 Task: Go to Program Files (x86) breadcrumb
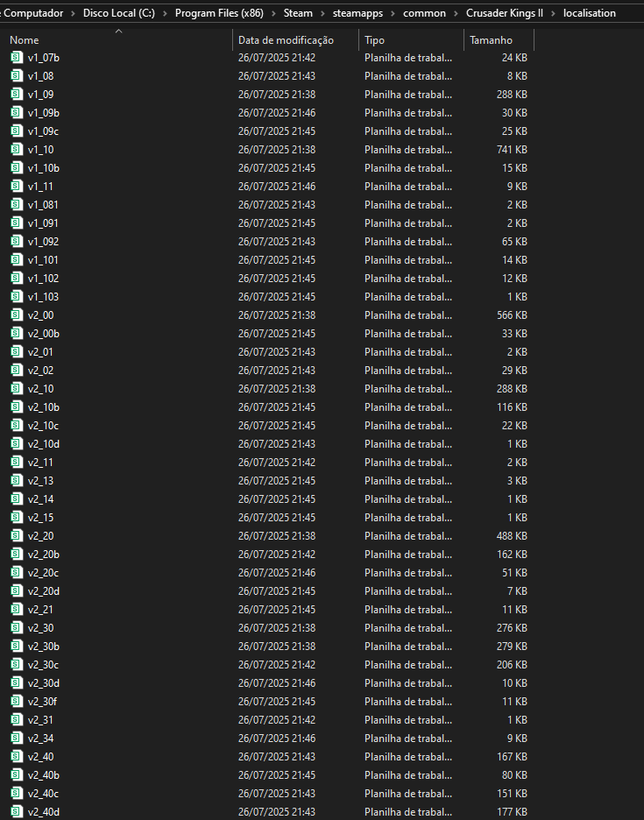tap(219, 13)
